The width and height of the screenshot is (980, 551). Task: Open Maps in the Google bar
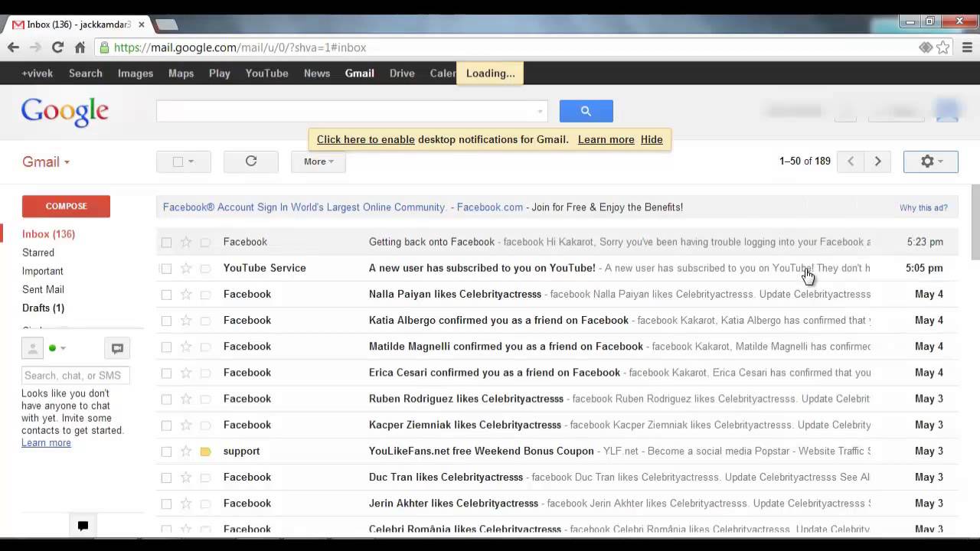pos(181,73)
